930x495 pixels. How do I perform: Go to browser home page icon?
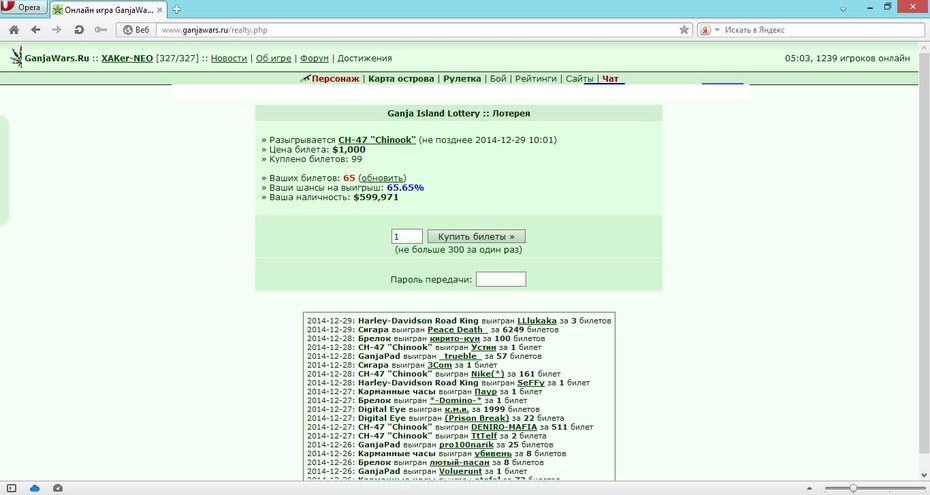(14, 30)
